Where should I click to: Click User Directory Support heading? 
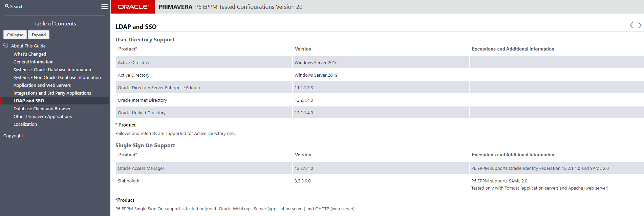click(145, 39)
